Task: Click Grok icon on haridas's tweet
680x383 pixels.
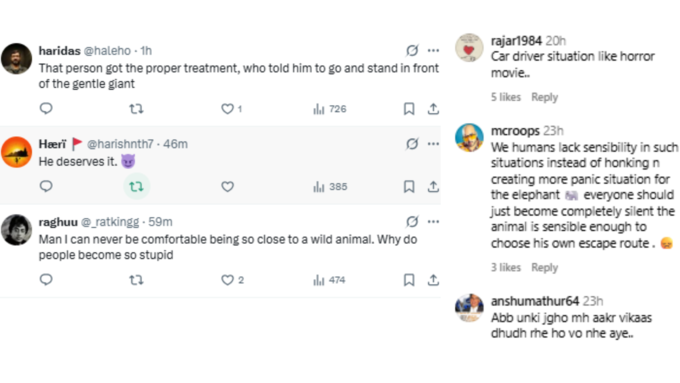Action: tap(412, 51)
